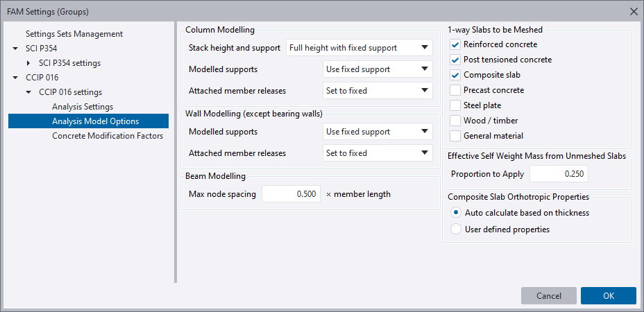This screenshot has width=644, height=312.
Task: Open Analysis Settings page
Action: point(83,107)
